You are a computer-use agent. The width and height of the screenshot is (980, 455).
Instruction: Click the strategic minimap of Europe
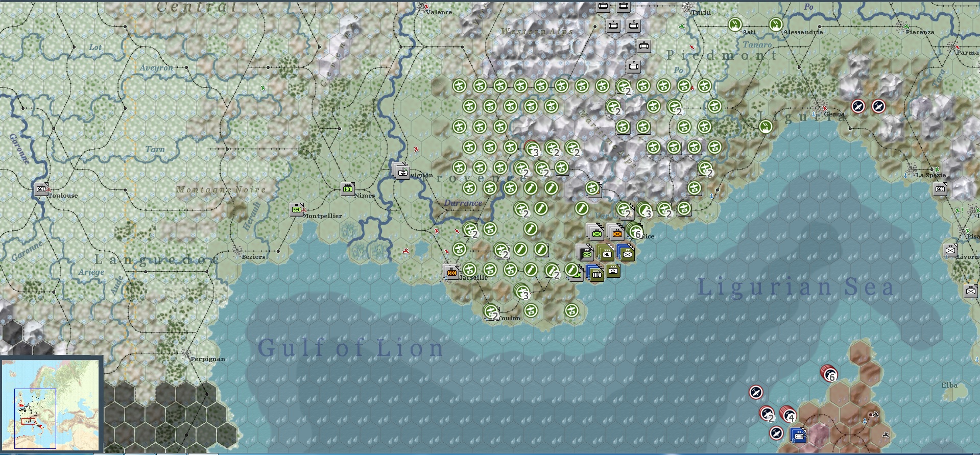pyautogui.click(x=51, y=405)
